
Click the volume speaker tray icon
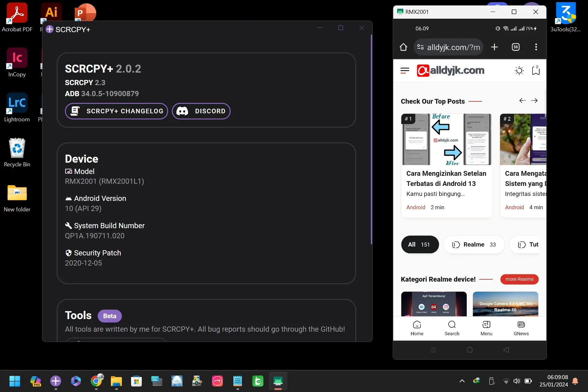(517, 381)
